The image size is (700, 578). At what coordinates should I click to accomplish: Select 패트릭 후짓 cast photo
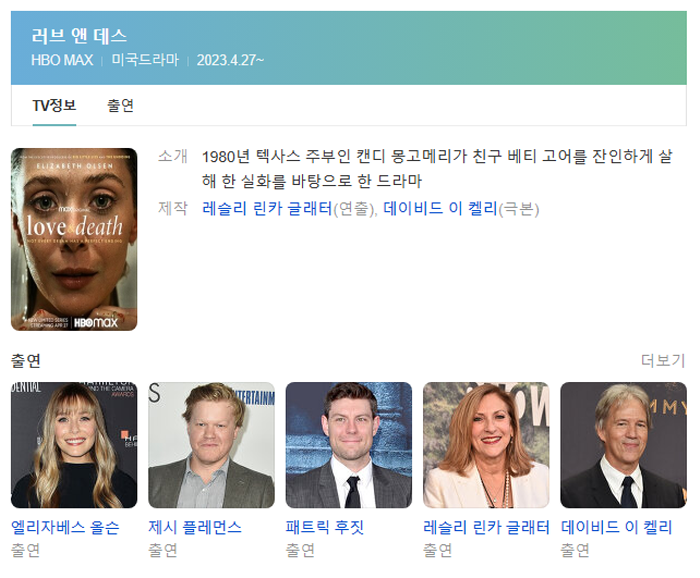(x=348, y=444)
